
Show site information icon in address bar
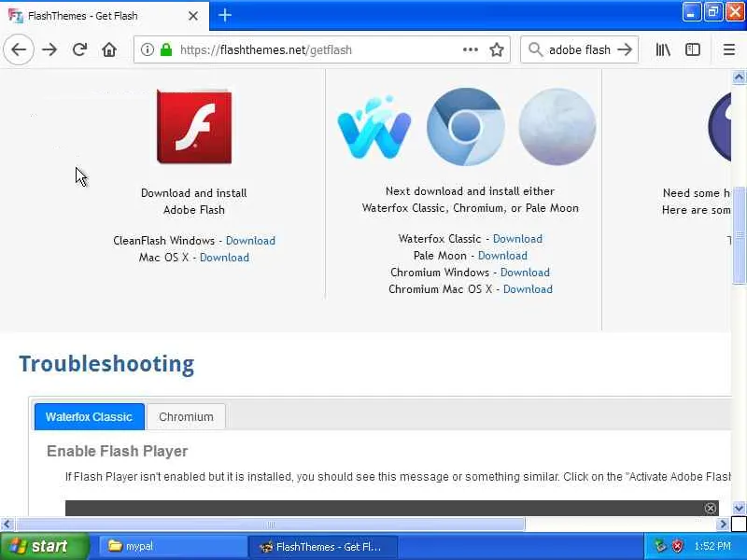point(148,49)
